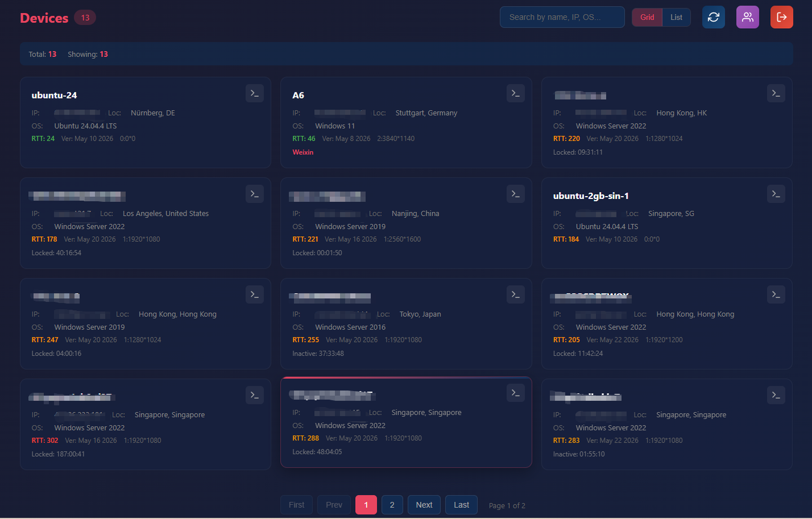
Task: Click the Tokyo, Japan location
Action: [x=420, y=314]
